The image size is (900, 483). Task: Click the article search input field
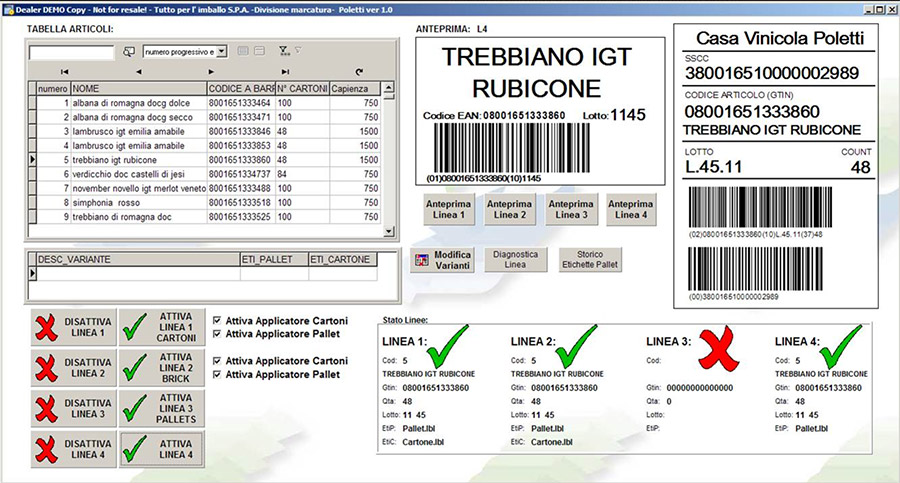click(72, 52)
